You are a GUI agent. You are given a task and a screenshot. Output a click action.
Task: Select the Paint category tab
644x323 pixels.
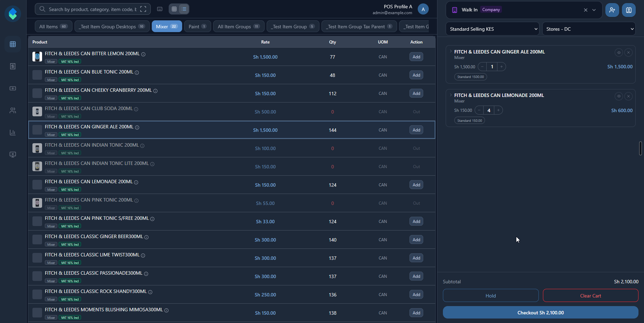[198, 27]
